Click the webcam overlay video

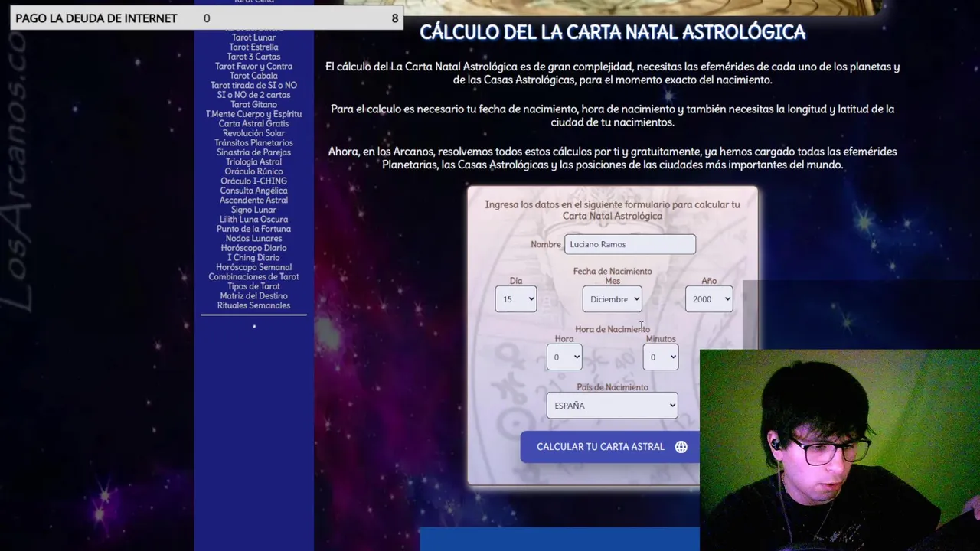click(x=840, y=451)
